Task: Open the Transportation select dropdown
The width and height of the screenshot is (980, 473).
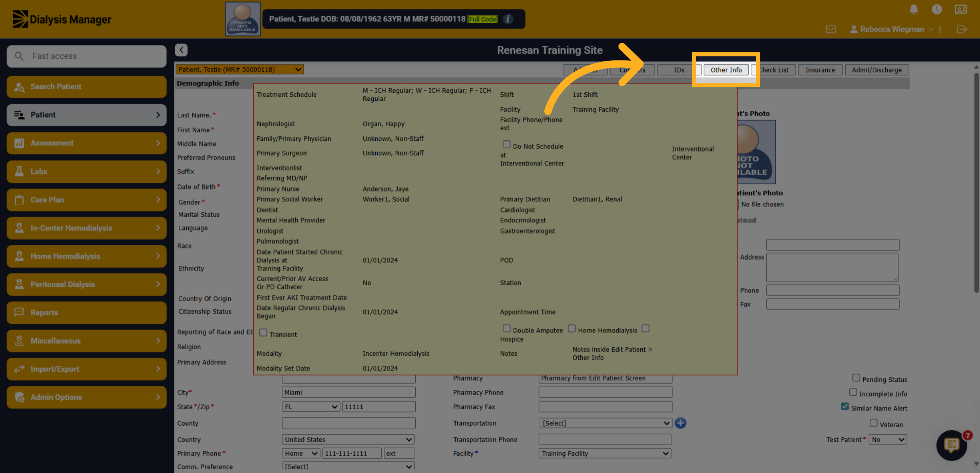Action: point(606,423)
